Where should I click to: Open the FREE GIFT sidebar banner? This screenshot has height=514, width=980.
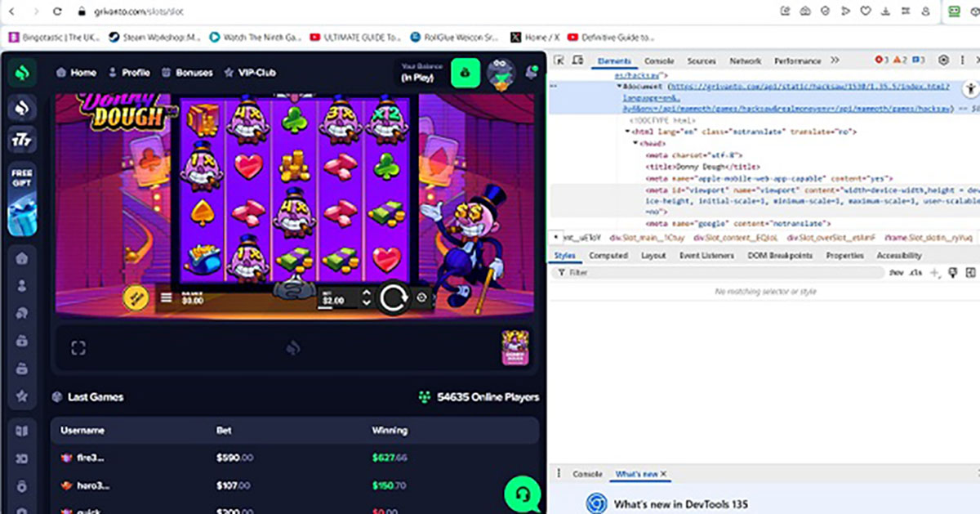(x=23, y=199)
